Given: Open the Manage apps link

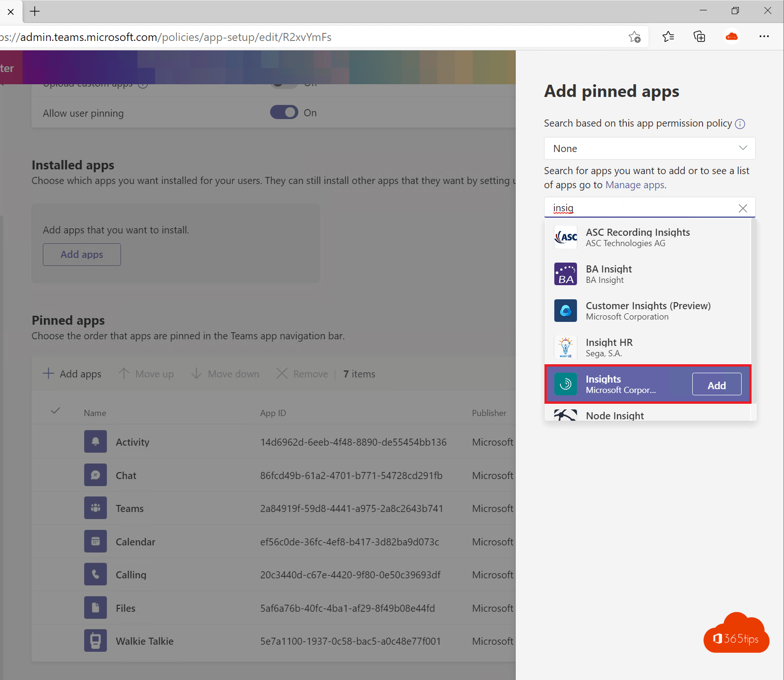Looking at the screenshot, I should coord(634,184).
